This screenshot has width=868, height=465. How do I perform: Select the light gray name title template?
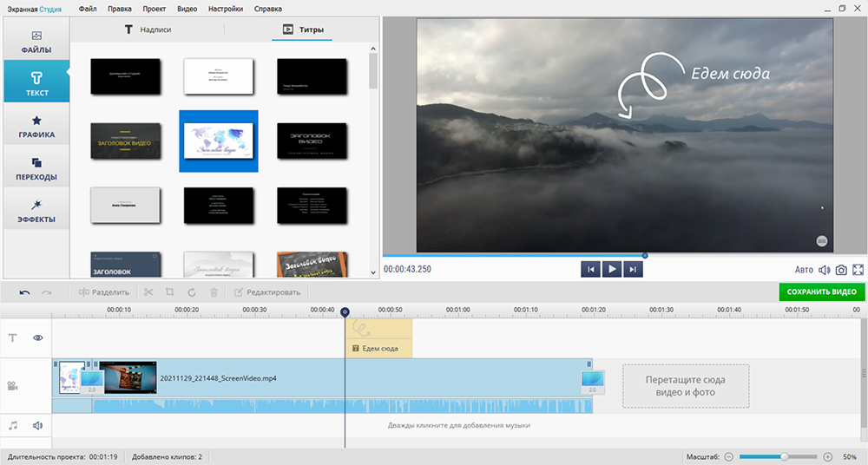126,206
